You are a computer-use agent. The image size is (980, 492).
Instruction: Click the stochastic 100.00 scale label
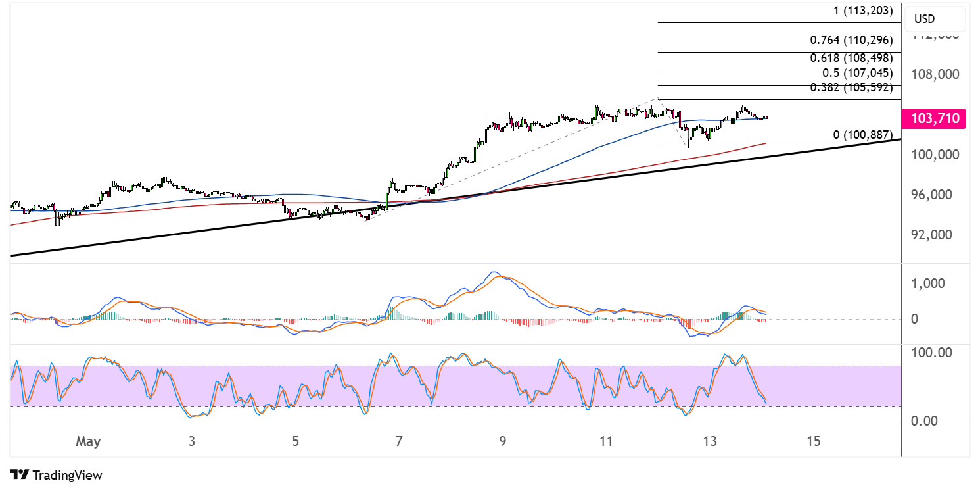click(x=931, y=353)
